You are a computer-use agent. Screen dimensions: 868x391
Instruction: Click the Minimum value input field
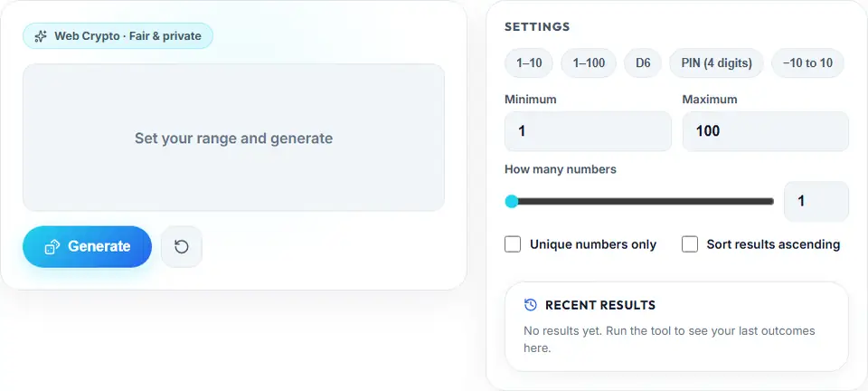588,131
